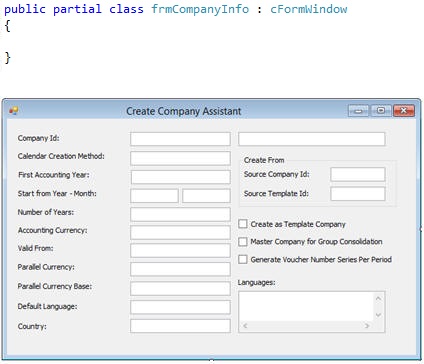Select the Country input field

[x=180, y=326]
